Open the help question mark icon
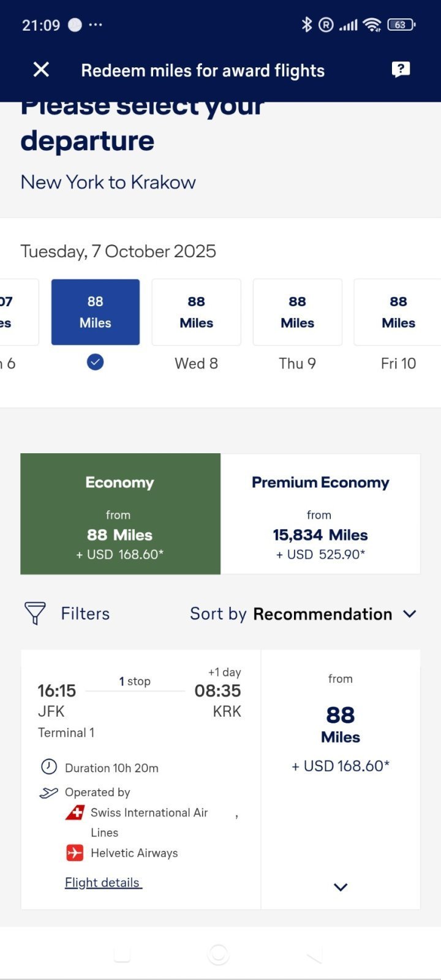 pos(401,70)
